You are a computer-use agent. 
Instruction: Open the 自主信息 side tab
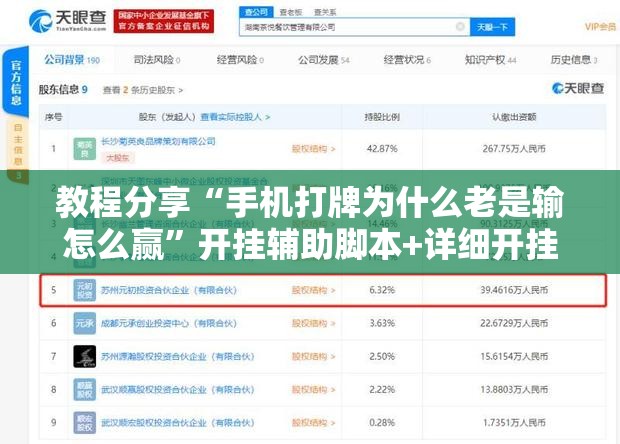18,150
